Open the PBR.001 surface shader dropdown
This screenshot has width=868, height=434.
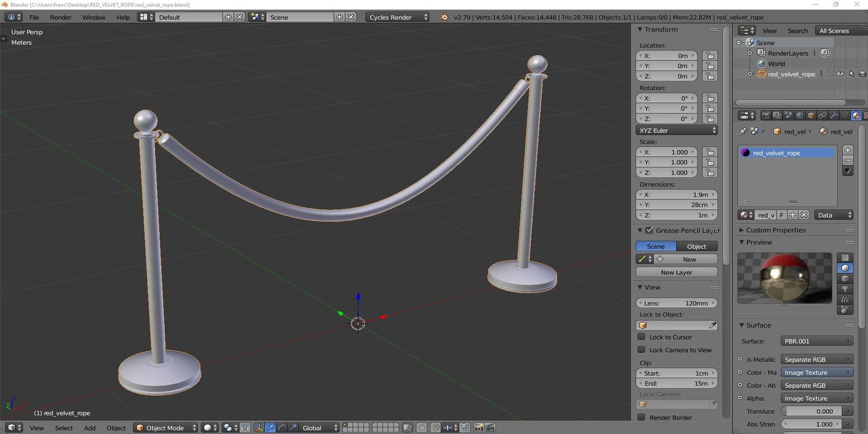817,341
